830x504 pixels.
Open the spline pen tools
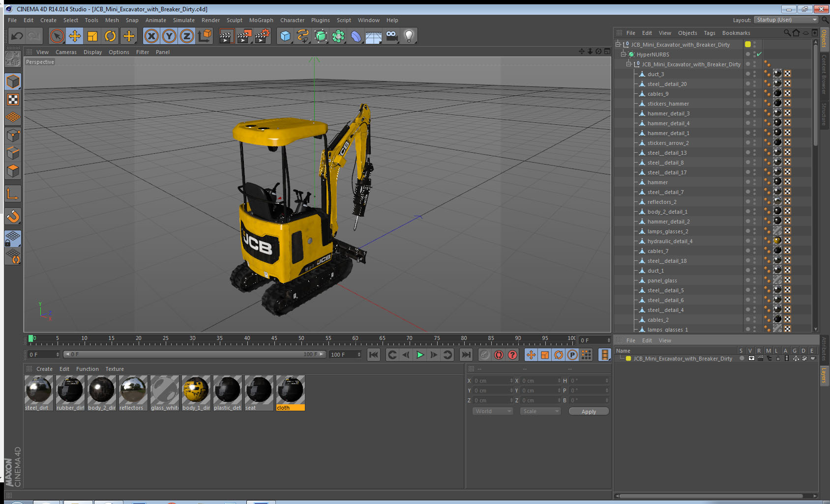pyautogui.click(x=303, y=36)
